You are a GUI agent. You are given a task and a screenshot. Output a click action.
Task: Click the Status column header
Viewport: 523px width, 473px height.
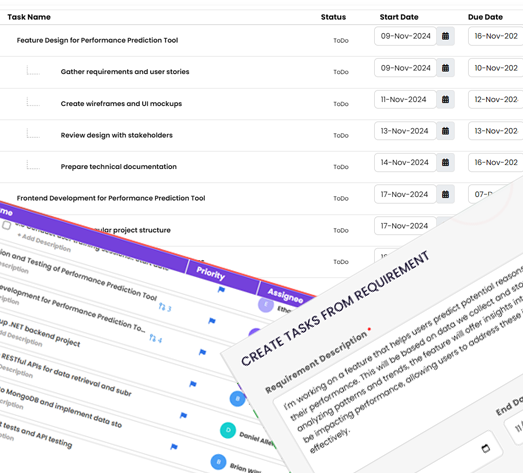(x=333, y=17)
